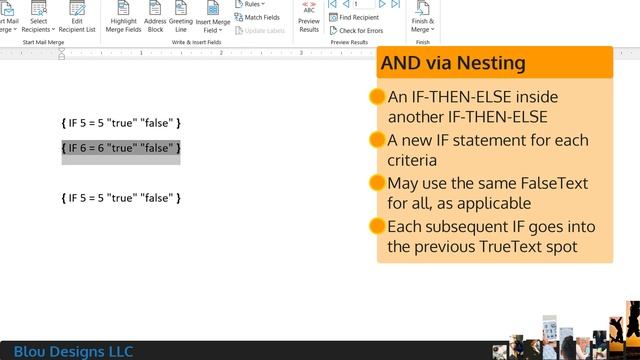Open Select Recipients dropdown
The height and width of the screenshot is (360, 640).
[x=38, y=17]
